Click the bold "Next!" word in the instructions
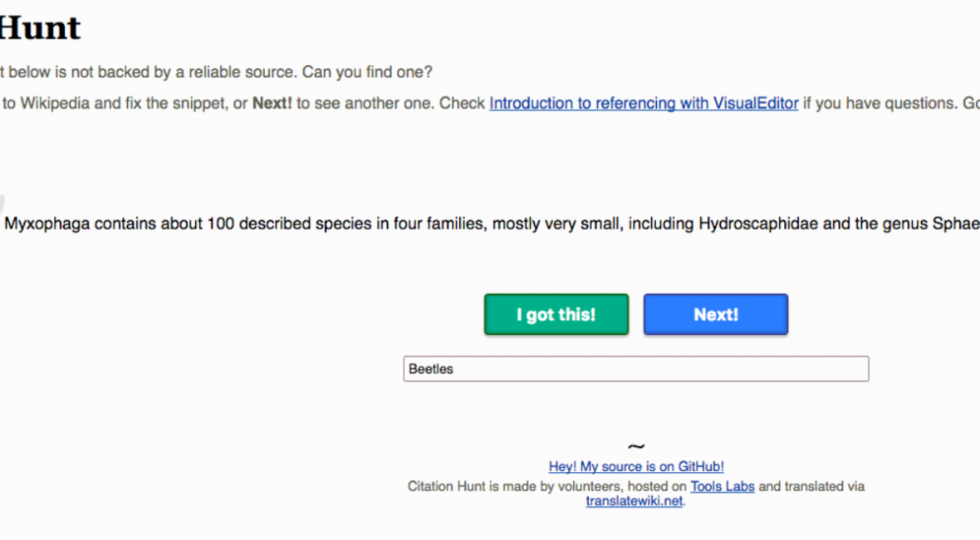The height and width of the screenshot is (540, 980). [x=272, y=104]
